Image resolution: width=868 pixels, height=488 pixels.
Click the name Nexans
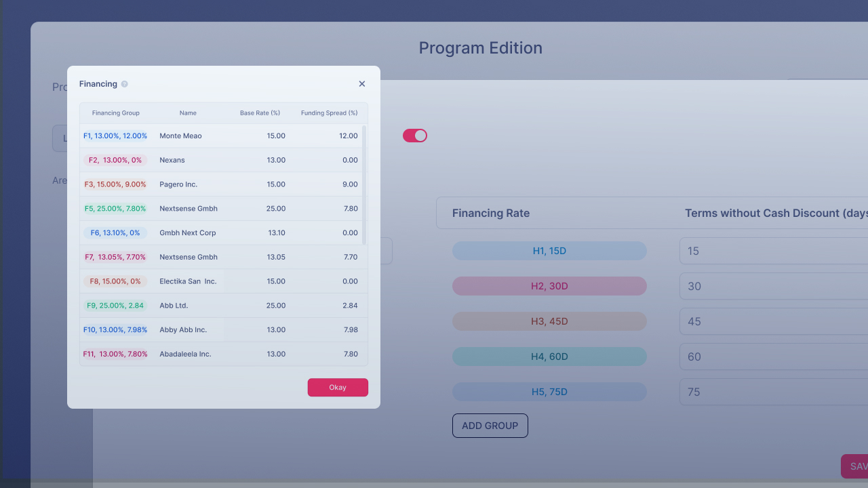pos(172,161)
